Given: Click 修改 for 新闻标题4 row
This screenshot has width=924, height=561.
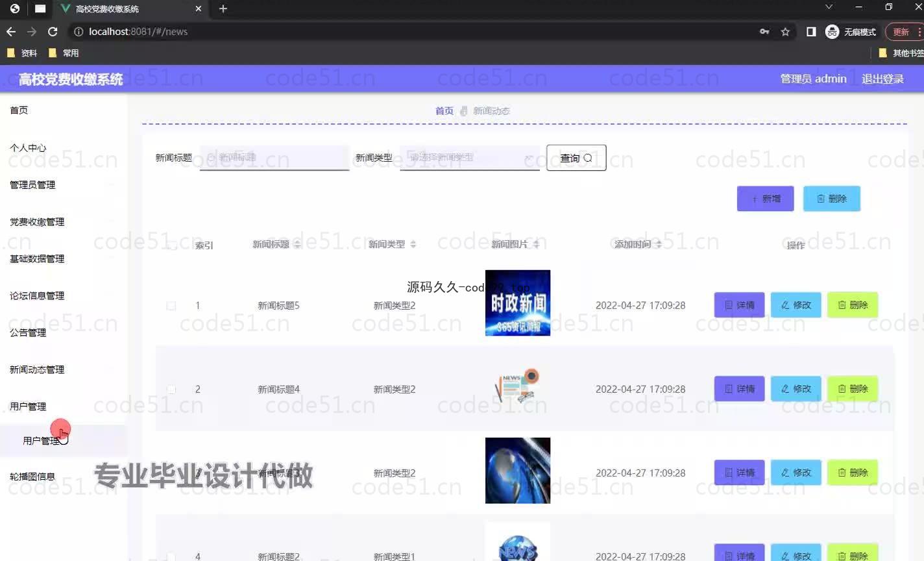Looking at the screenshot, I should pyautogui.click(x=796, y=388).
